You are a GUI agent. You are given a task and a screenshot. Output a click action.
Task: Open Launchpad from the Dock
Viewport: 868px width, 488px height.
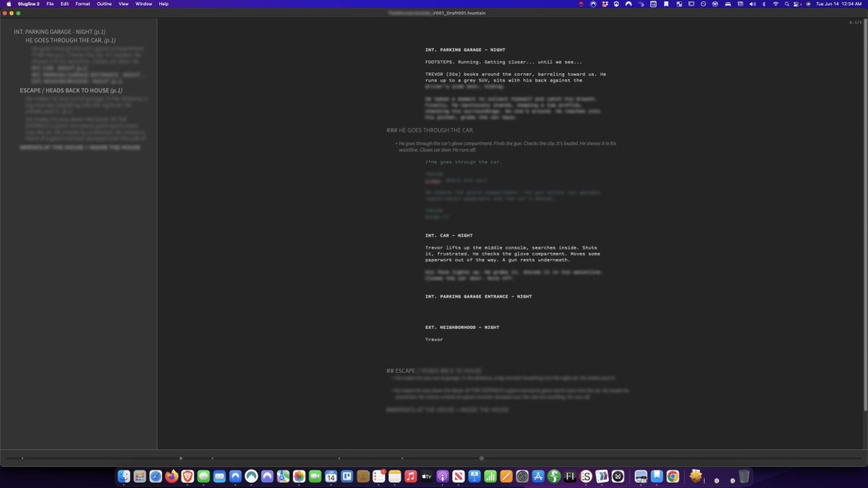tap(140, 476)
